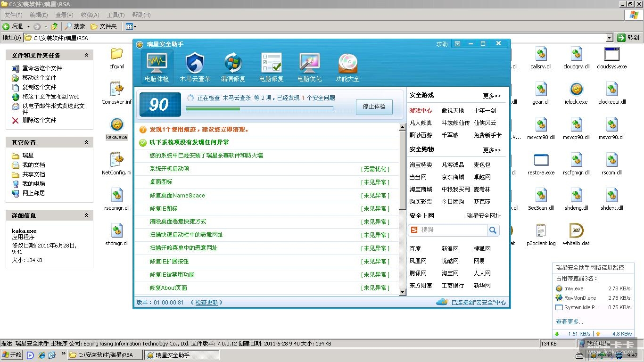The width and height of the screenshot is (644, 362).
Task: Open the ielock.exe file icon
Action: [x=576, y=90]
